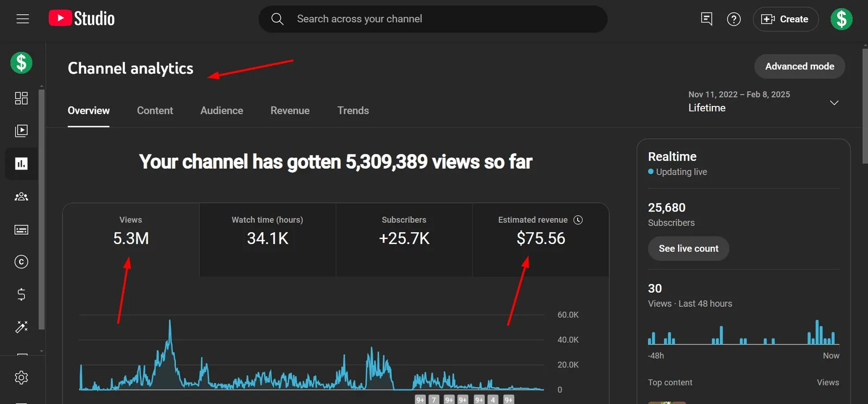Click the See live count button
868x404 pixels.
[x=688, y=248]
